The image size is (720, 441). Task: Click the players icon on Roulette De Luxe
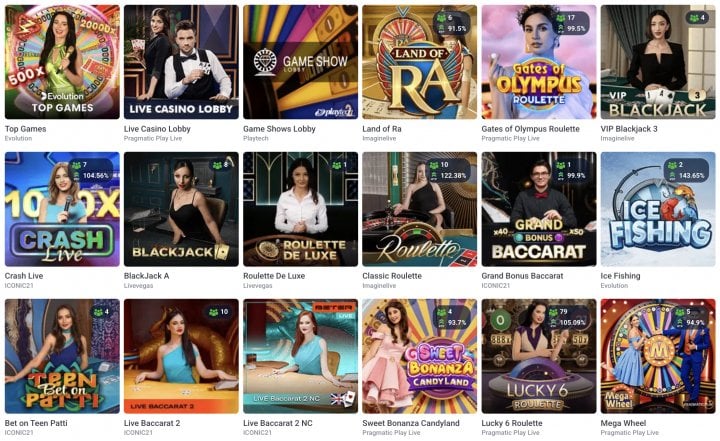click(337, 165)
